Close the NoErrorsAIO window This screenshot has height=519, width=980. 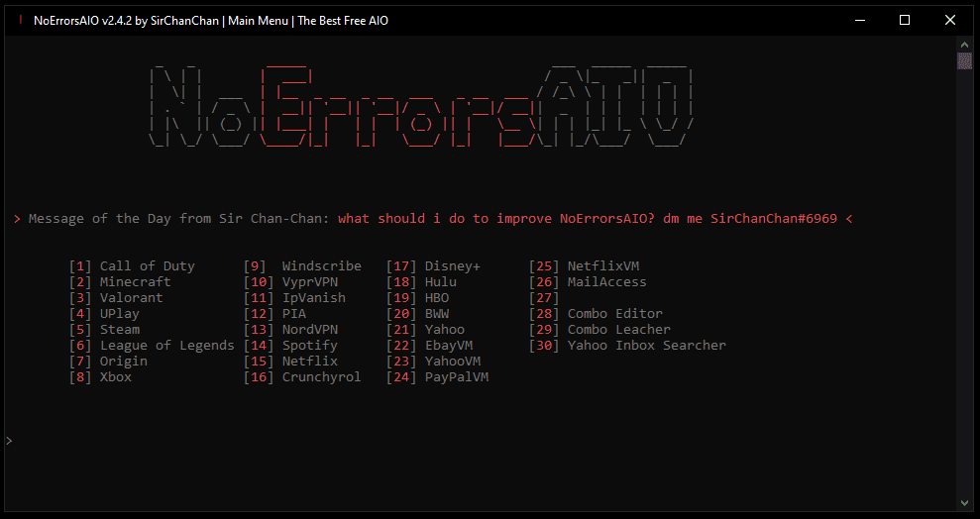tap(950, 20)
